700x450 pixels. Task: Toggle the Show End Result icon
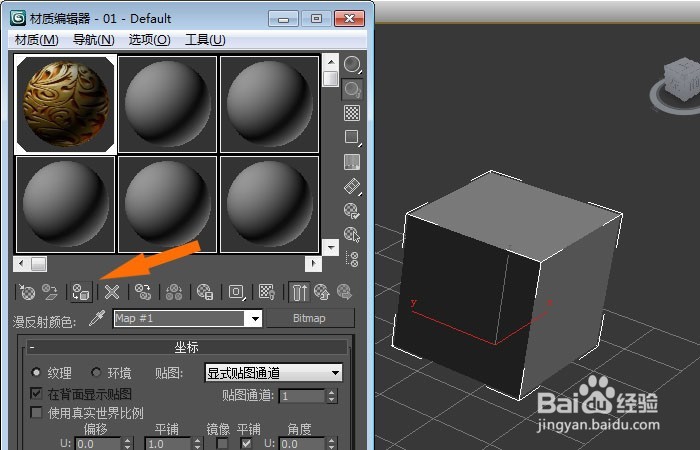[x=300, y=292]
